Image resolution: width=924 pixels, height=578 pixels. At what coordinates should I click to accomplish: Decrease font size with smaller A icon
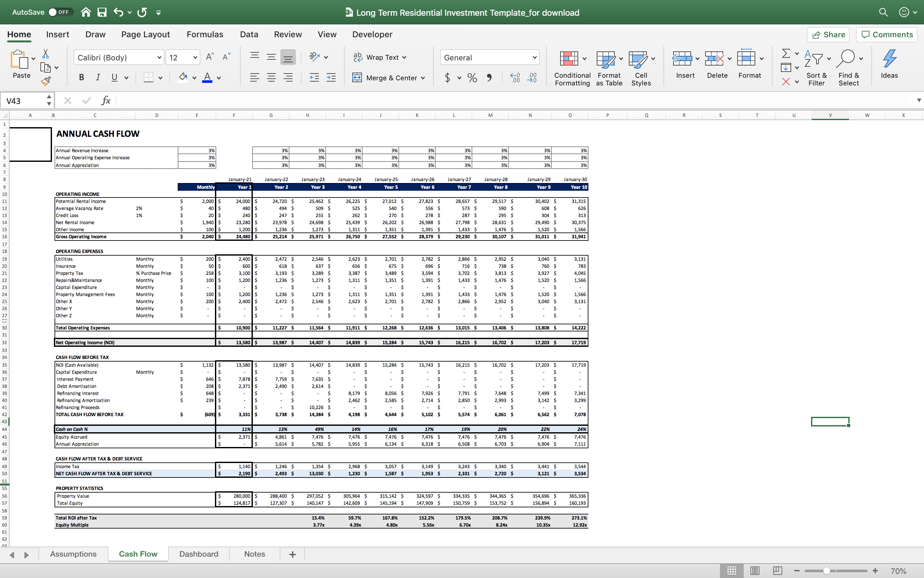click(227, 57)
